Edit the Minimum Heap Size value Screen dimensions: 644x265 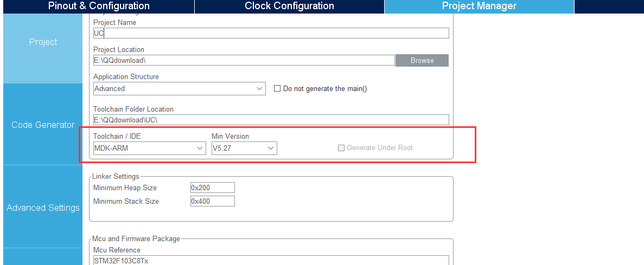click(212, 188)
